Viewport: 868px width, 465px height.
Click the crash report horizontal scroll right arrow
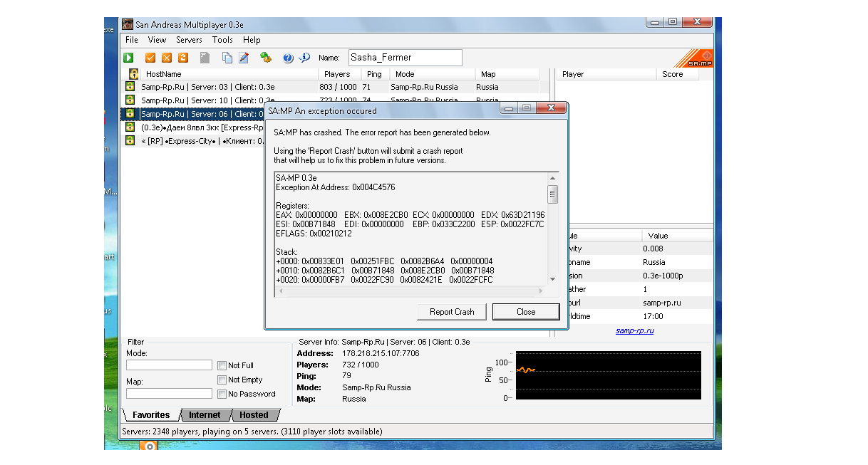pyautogui.click(x=542, y=291)
